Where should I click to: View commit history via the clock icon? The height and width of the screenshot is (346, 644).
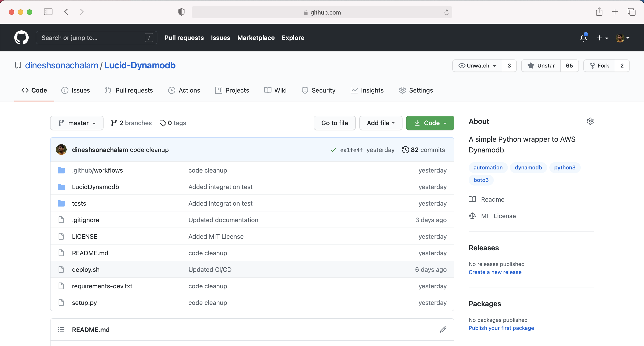click(x=405, y=150)
